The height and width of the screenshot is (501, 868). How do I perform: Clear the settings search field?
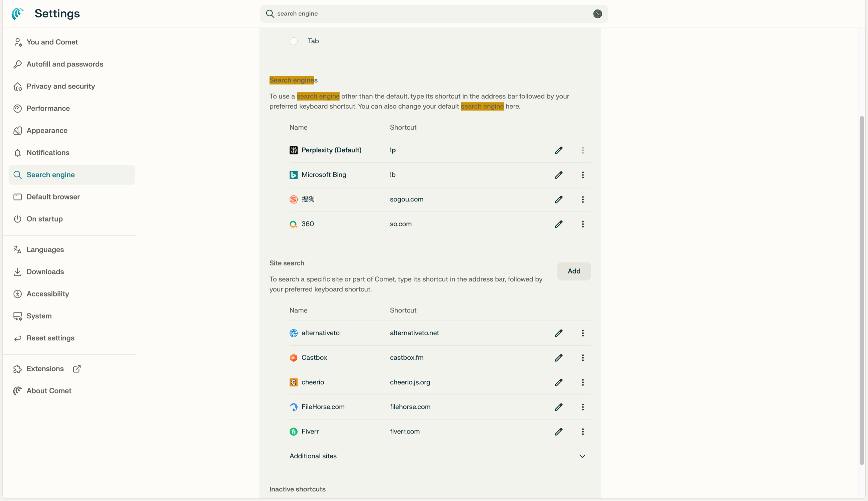point(597,14)
